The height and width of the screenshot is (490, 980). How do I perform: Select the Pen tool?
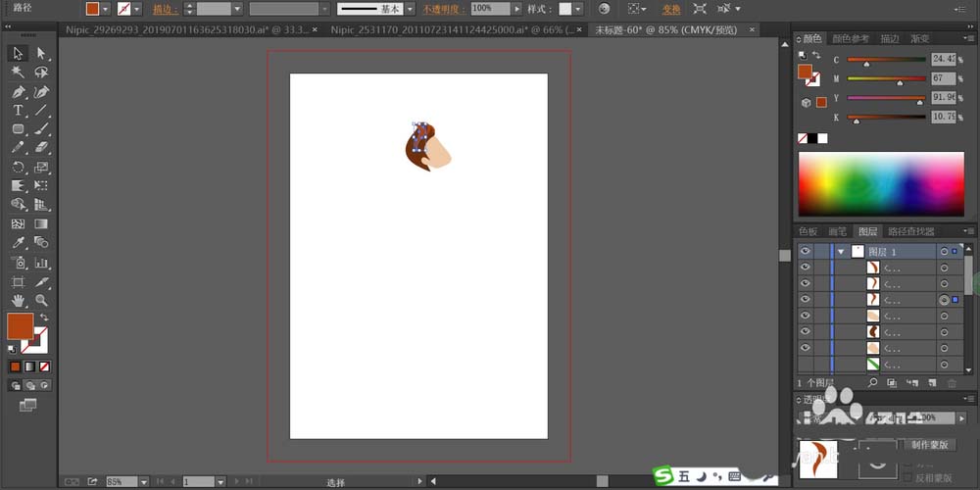coord(18,92)
